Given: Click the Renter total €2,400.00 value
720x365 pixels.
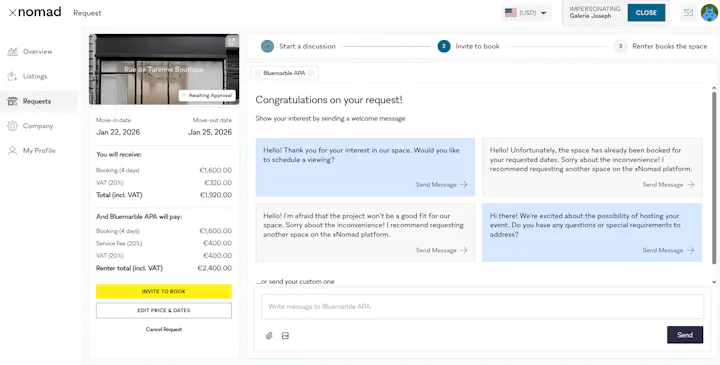Looking at the screenshot, I should coord(214,268).
